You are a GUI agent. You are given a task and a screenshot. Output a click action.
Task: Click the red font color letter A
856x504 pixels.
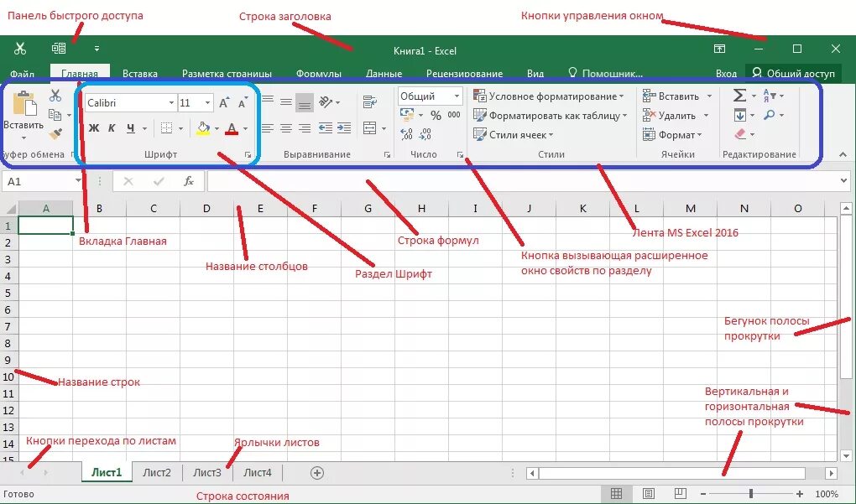pos(232,129)
